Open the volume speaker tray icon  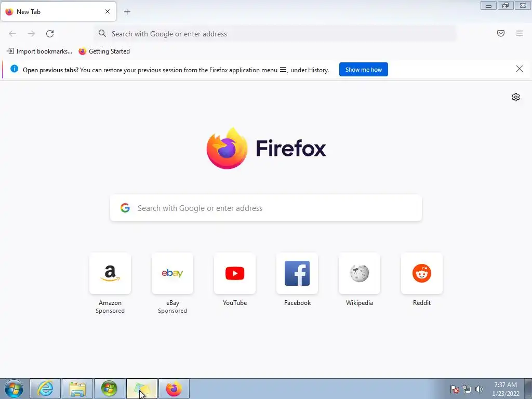tap(479, 389)
